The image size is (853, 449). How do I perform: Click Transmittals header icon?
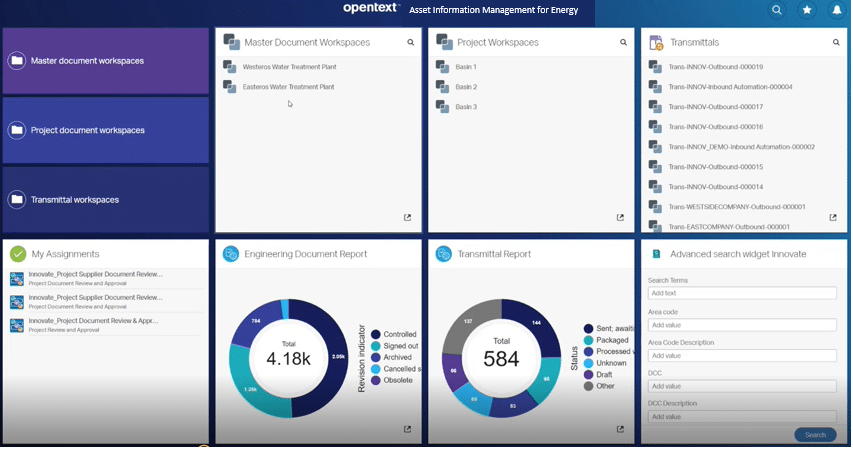pos(657,42)
